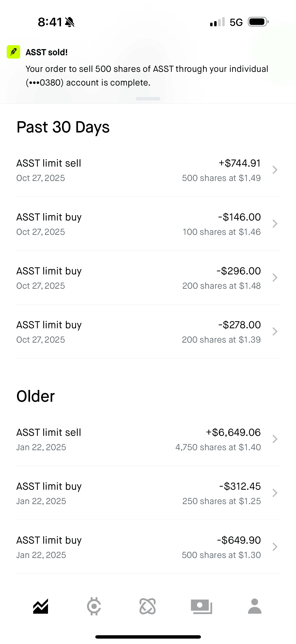The height and width of the screenshot is (644, 296).
Task: Expand the $296.00 limit buy chevron
Action: pos(275,278)
